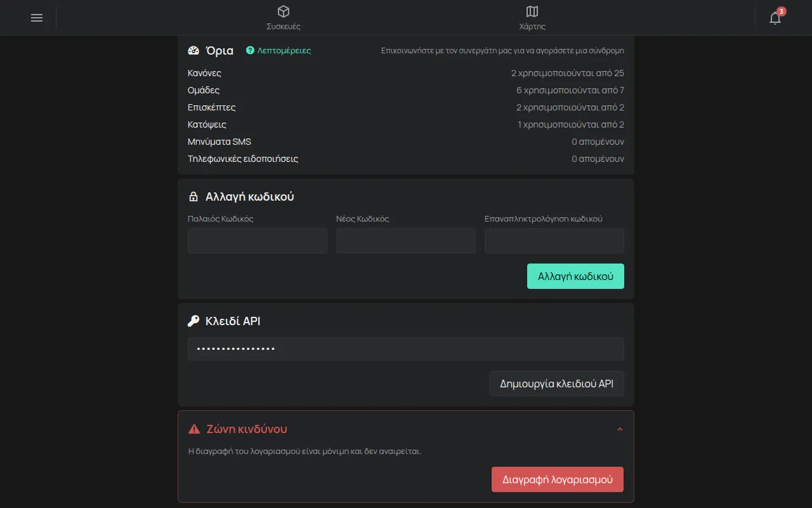Click the warning triangle icon

(194, 429)
